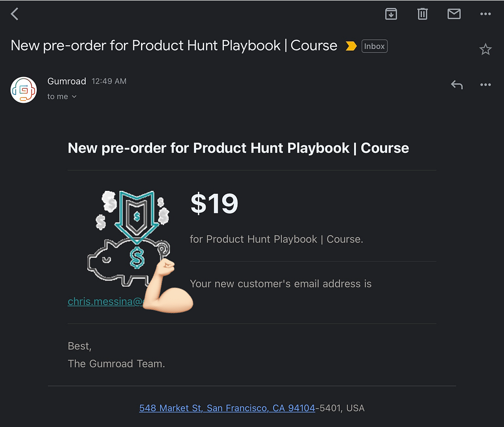Reply using the curved arrow icon
The height and width of the screenshot is (427, 504).
(x=457, y=85)
